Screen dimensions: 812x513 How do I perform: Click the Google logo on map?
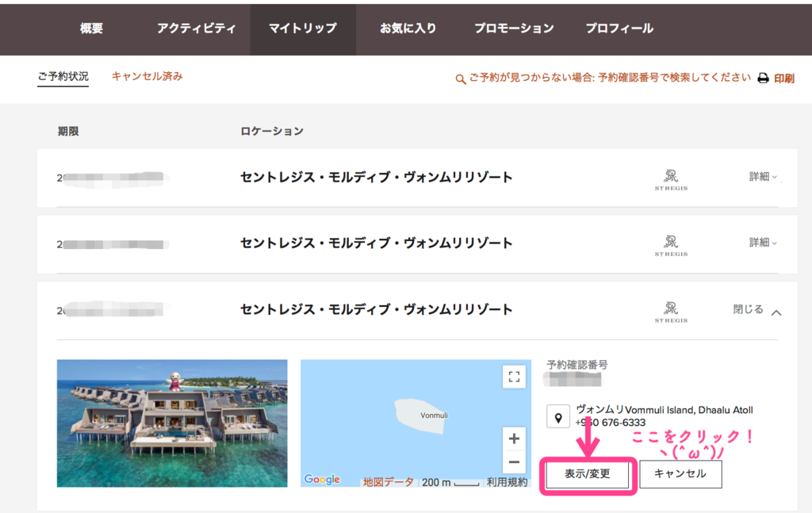coord(322,480)
